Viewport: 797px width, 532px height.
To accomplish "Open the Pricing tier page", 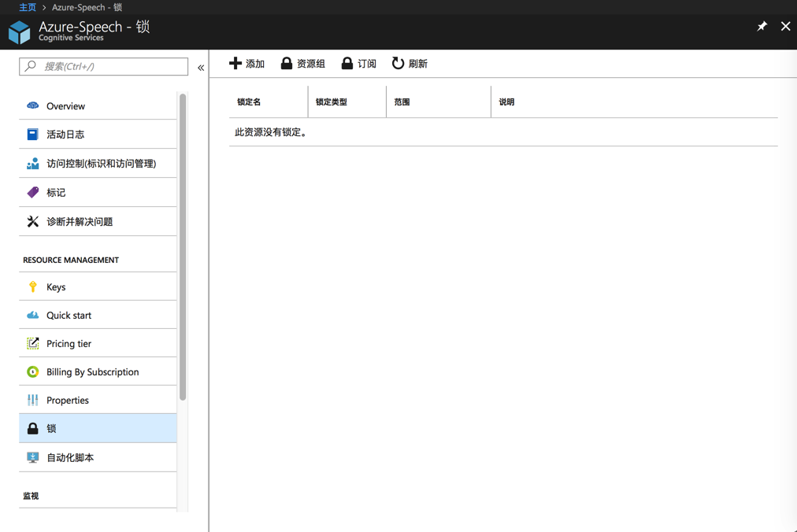I will pyautogui.click(x=98, y=343).
